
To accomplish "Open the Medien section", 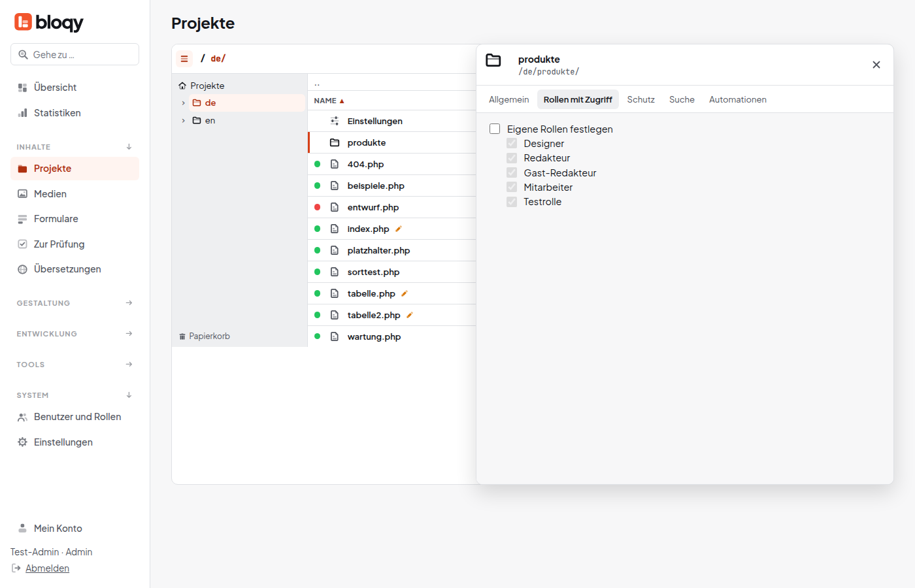I will [x=75, y=194].
